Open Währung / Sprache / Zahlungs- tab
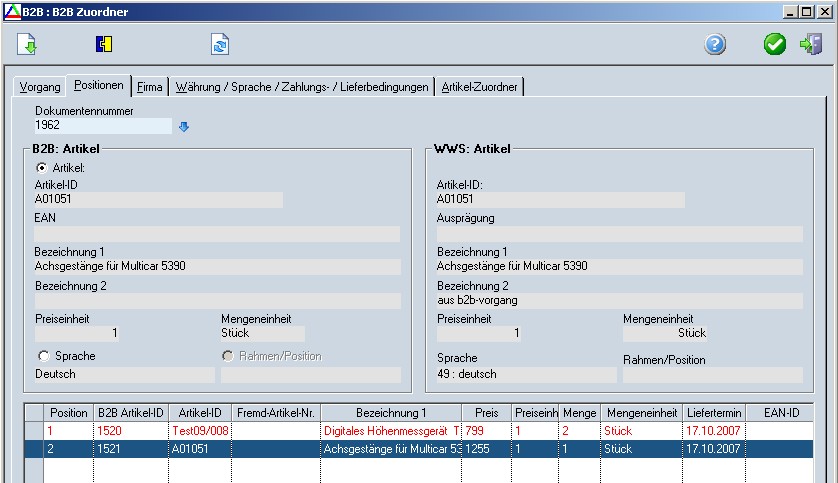This screenshot has height=483, width=838. pyautogui.click(x=302, y=87)
